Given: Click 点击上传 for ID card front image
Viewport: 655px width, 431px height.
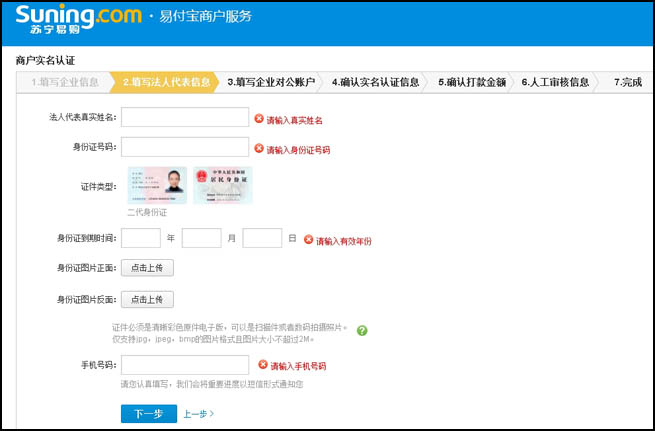Looking at the screenshot, I should pyautogui.click(x=148, y=268).
